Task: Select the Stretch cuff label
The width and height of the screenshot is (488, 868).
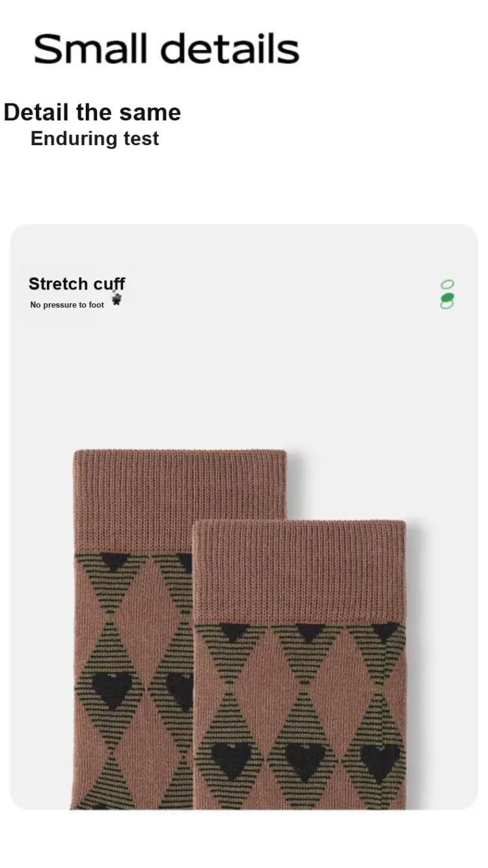Action: 77,284
